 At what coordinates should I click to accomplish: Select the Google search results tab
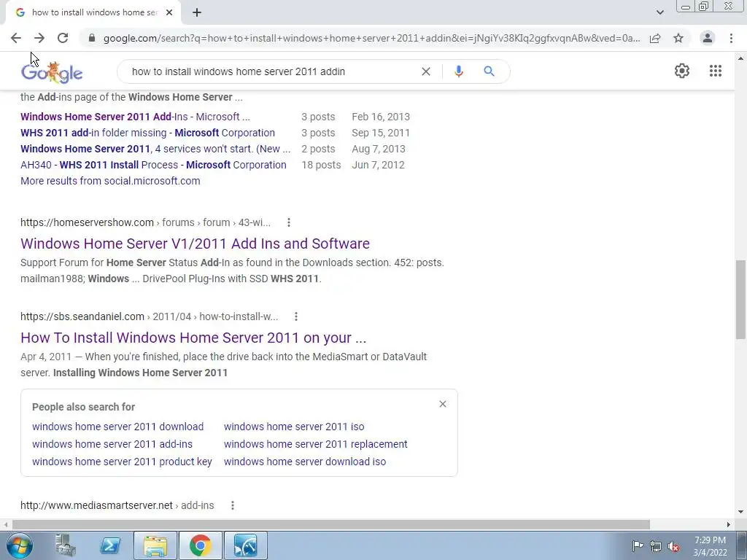click(93, 12)
